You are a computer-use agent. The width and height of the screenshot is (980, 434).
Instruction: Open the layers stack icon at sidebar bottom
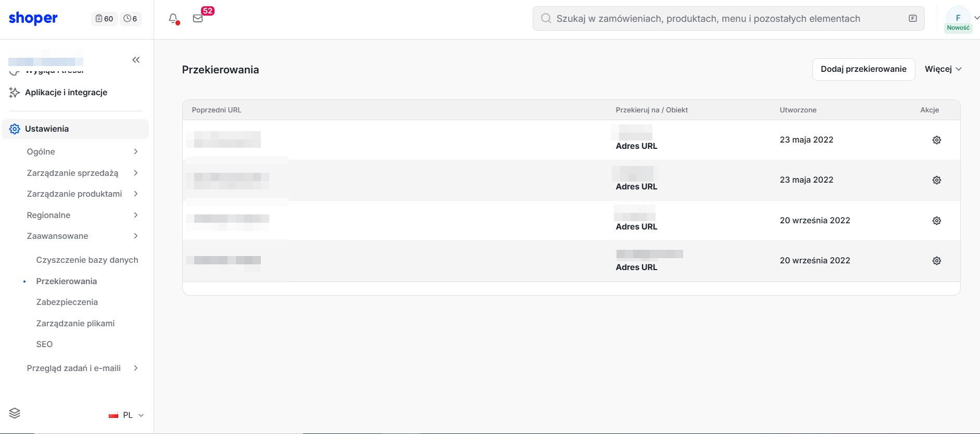pyautogui.click(x=15, y=413)
